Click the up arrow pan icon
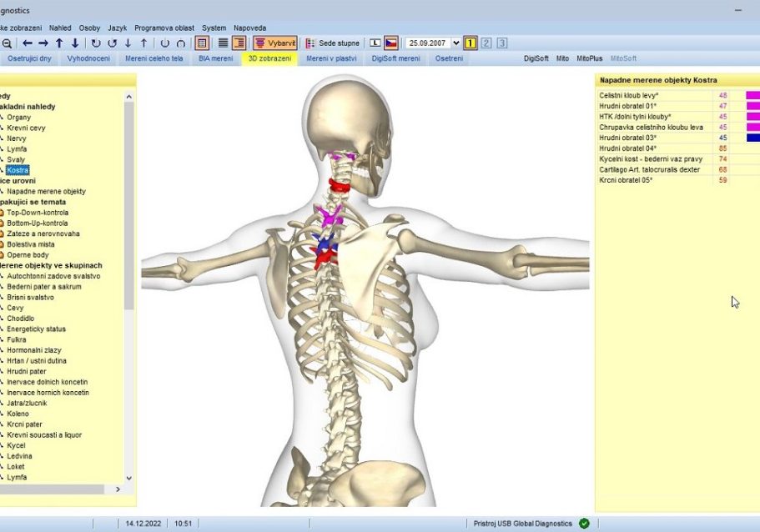The width and height of the screenshot is (760, 532). pyautogui.click(x=59, y=43)
